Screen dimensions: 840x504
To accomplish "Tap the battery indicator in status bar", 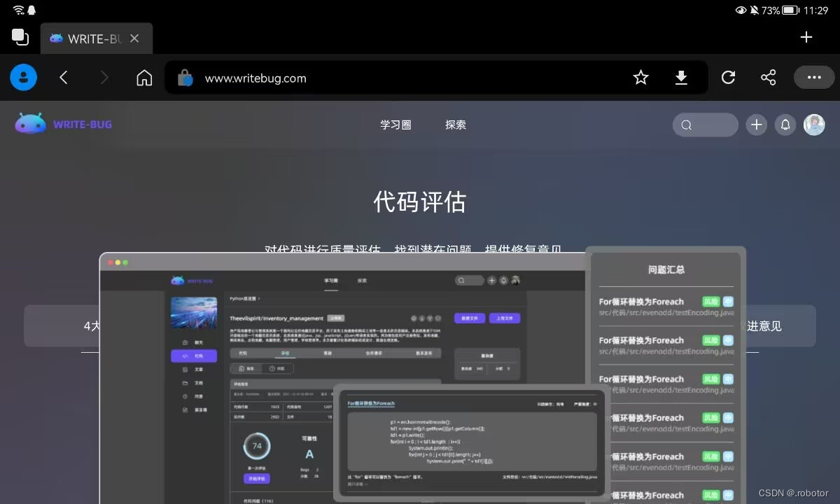I will tap(791, 10).
